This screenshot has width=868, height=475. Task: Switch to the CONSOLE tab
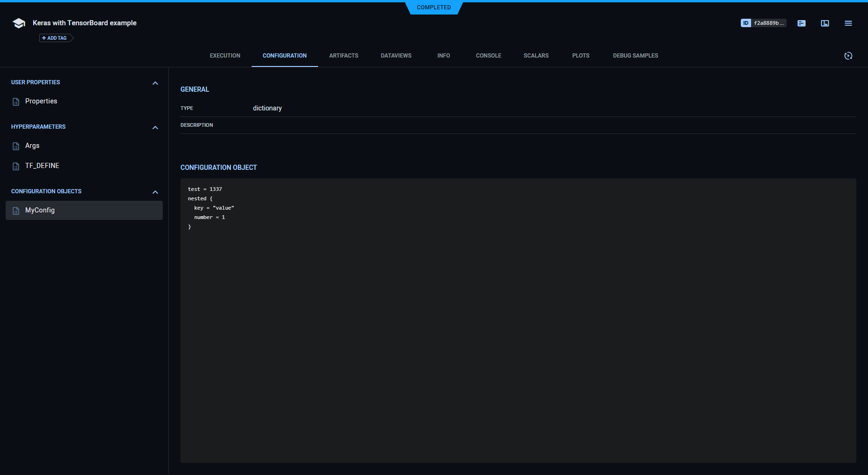pyautogui.click(x=488, y=55)
